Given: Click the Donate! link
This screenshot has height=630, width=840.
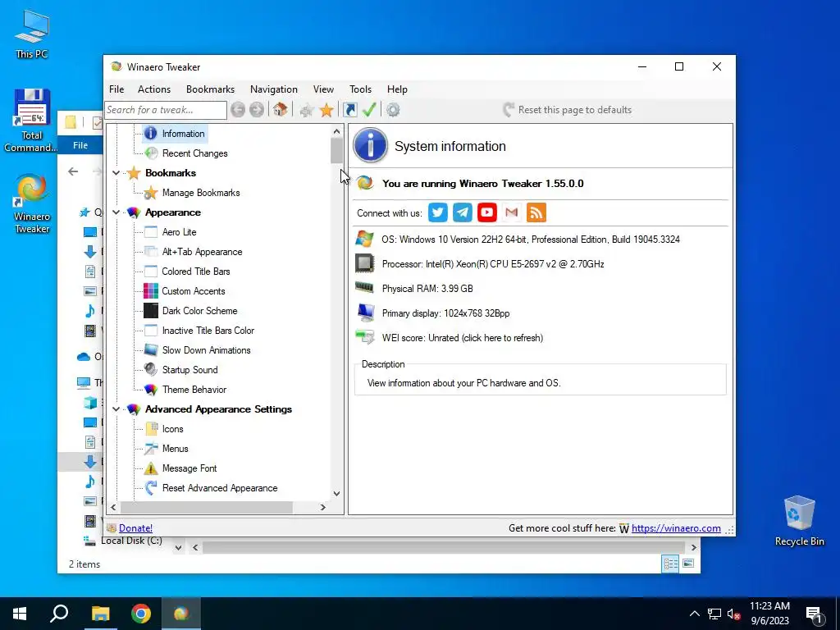Looking at the screenshot, I should (135, 528).
